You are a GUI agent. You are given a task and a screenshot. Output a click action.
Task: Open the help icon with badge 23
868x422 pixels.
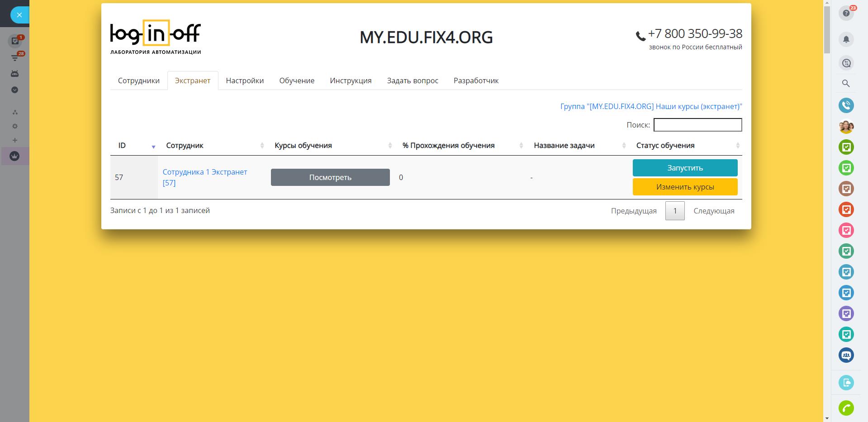(846, 13)
